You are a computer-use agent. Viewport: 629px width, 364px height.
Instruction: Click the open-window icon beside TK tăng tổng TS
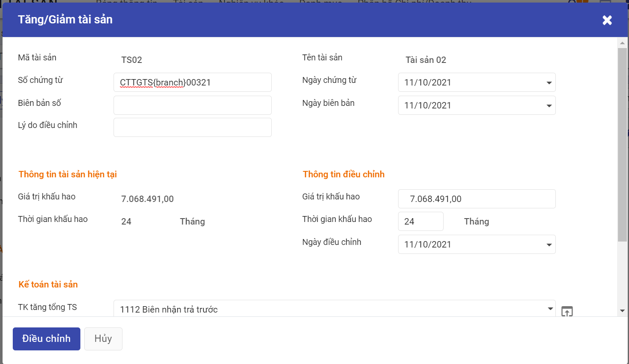point(567,311)
